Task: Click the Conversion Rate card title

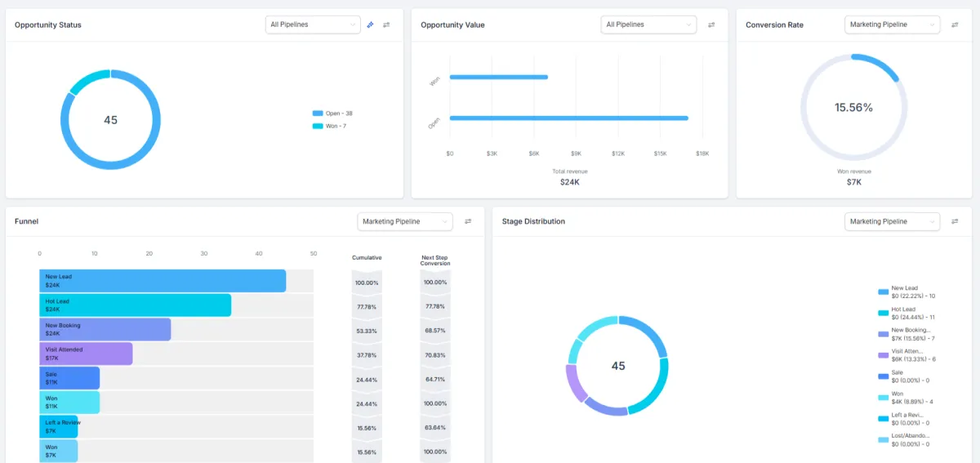Action: point(774,24)
